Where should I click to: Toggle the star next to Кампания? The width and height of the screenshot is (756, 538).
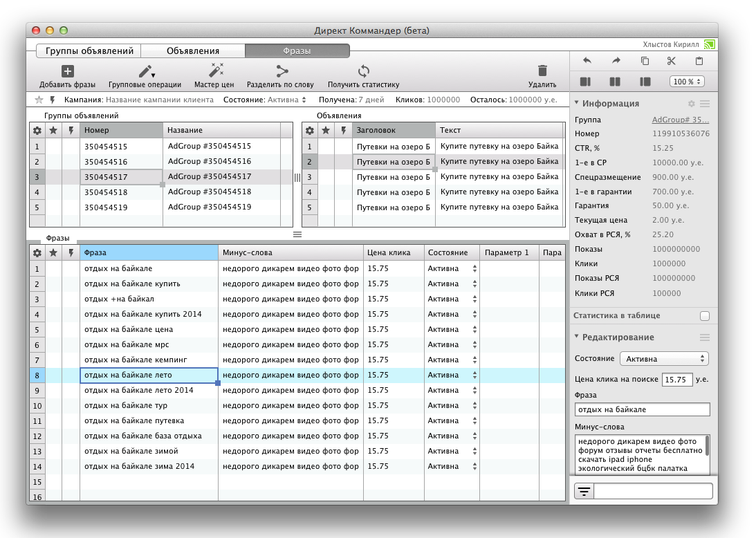point(39,100)
